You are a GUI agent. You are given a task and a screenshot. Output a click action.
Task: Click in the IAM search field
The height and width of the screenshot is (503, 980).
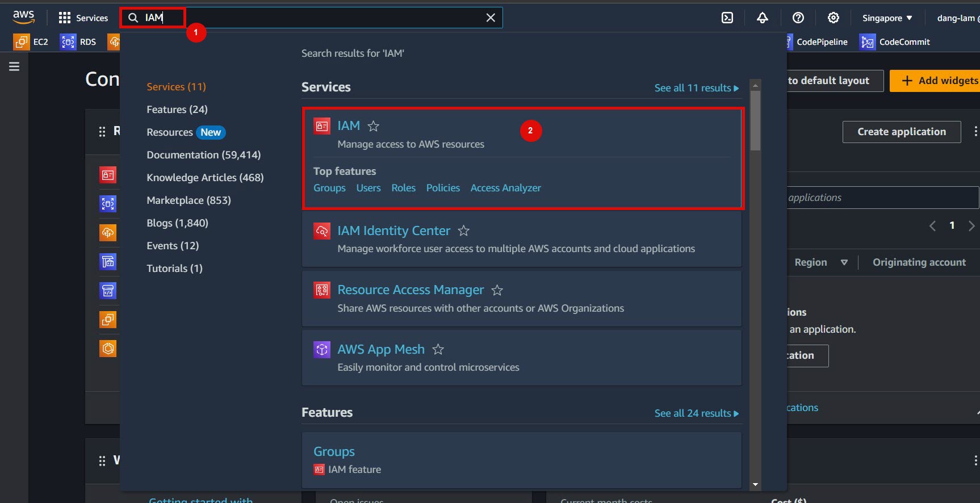311,18
